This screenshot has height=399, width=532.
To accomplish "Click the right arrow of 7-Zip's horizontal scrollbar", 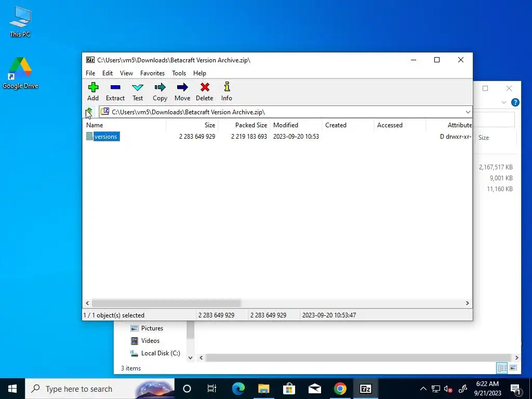I will 467,303.
